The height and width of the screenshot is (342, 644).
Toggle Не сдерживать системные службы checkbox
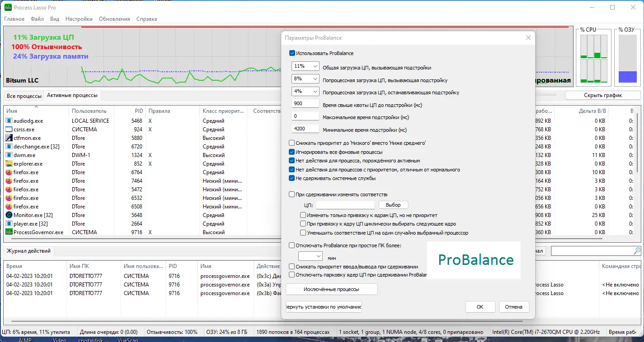292,178
